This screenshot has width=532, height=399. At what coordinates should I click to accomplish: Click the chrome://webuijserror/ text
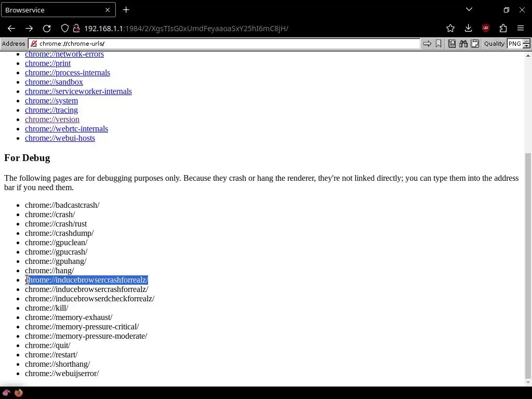pos(62,373)
